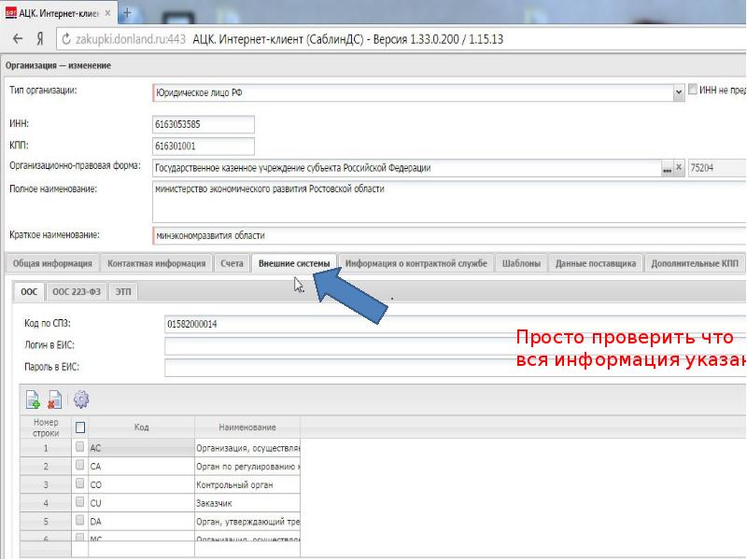Click the Пароль в ЕИС field
747x560 pixels.
click(x=455, y=367)
